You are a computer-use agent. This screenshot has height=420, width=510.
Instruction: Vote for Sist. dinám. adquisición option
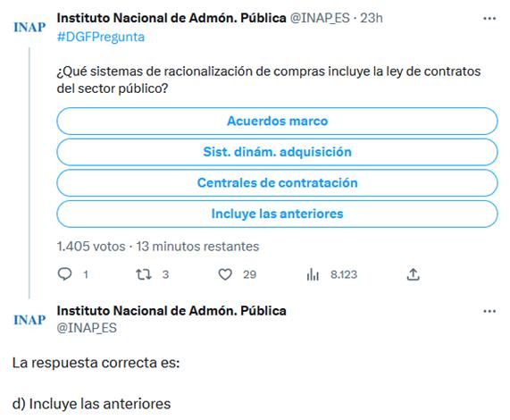(x=277, y=152)
